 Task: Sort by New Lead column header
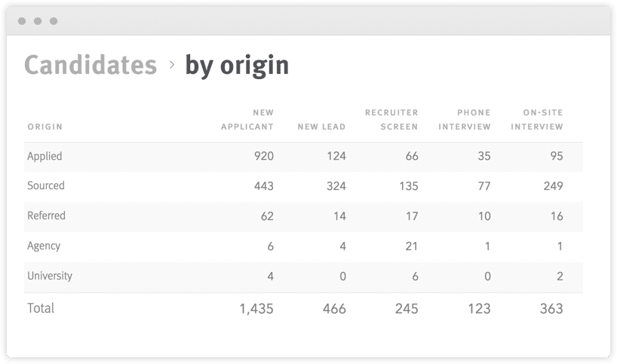tap(321, 127)
